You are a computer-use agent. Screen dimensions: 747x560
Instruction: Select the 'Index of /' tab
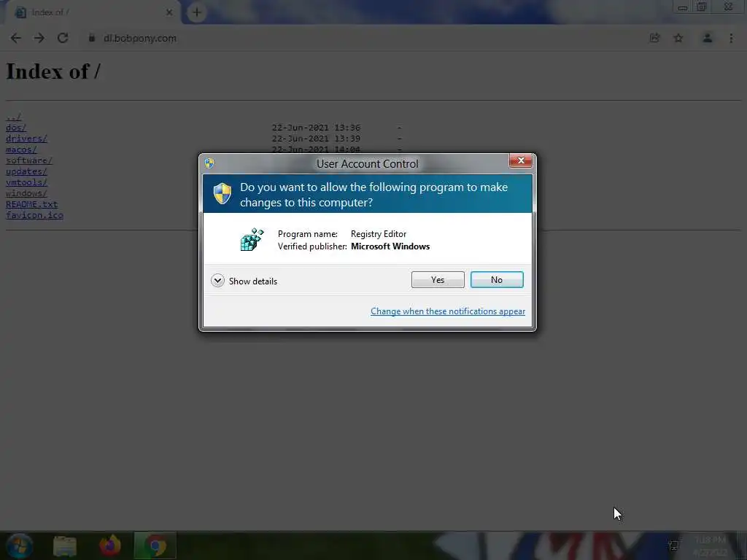(93, 12)
